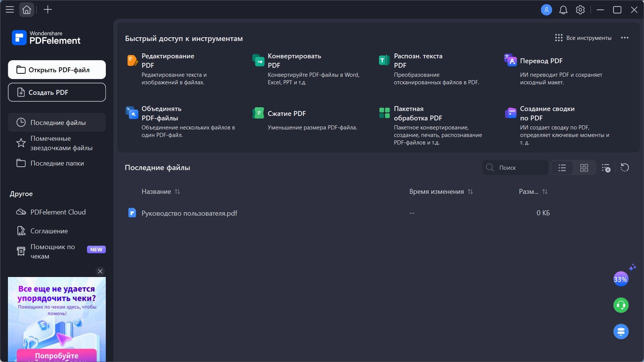Click the Open PDF file button
Image resolution: width=644 pixels, height=362 pixels.
[57, 70]
